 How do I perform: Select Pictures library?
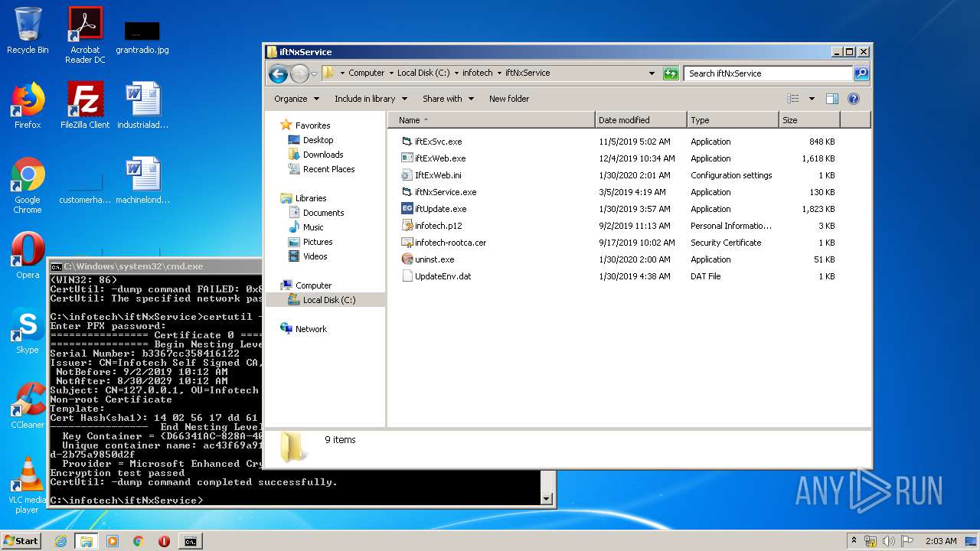coord(317,242)
